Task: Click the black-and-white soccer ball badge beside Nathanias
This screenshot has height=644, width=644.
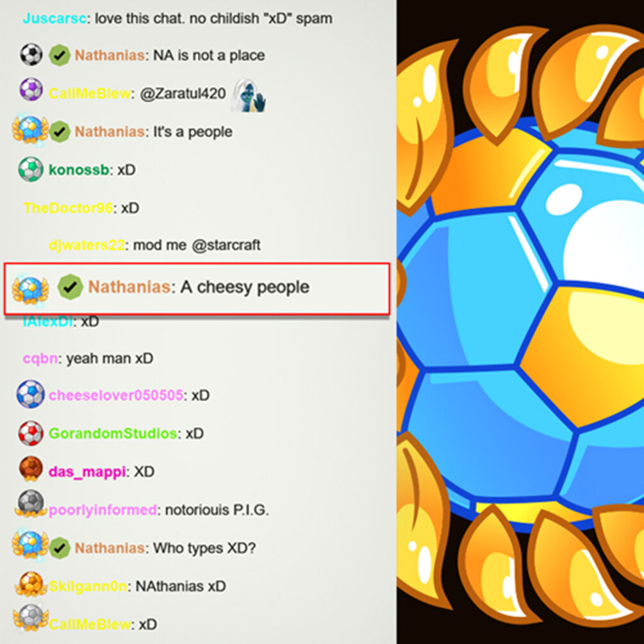Action: pos(31,54)
